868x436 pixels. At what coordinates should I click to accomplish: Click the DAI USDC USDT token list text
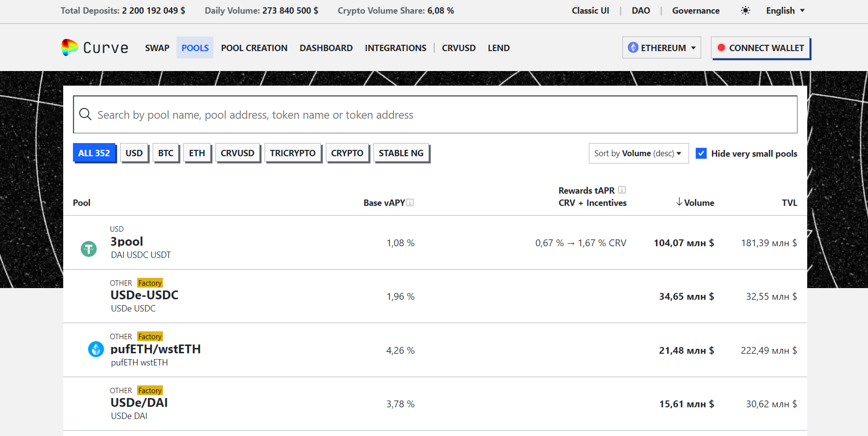(x=141, y=254)
